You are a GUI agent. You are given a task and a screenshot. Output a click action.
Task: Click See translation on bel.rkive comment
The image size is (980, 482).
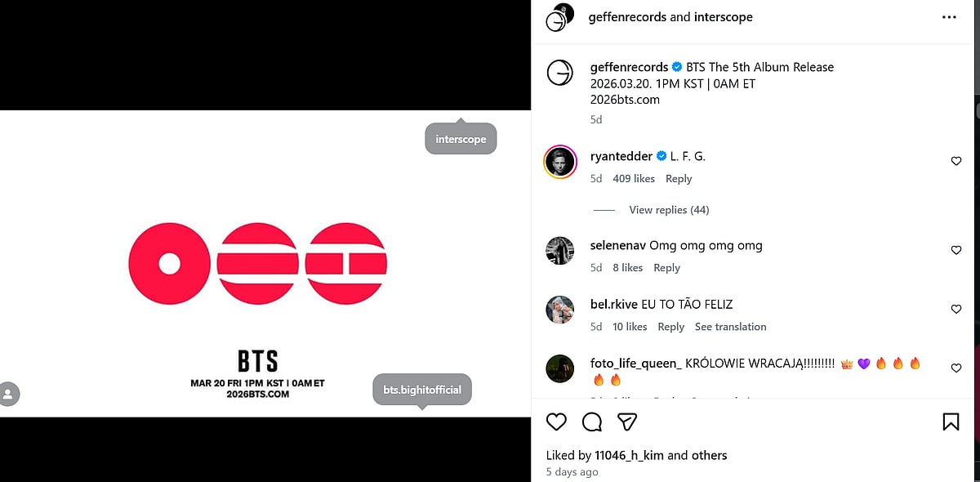coord(730,327)
